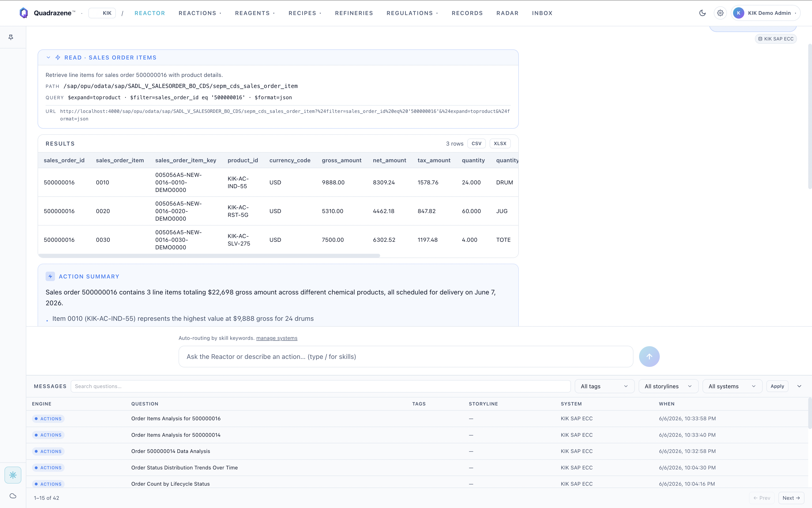The width and height of the screenshot is (812, 508).
Task: Open message Order Items Analysis for 500000014
Action: click(x=417, y=435)
